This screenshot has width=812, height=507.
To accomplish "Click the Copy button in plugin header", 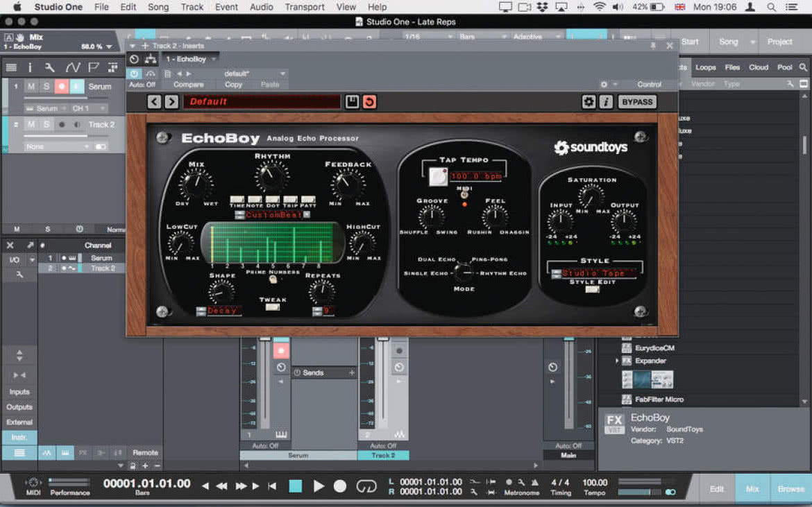I will (234, 85).
